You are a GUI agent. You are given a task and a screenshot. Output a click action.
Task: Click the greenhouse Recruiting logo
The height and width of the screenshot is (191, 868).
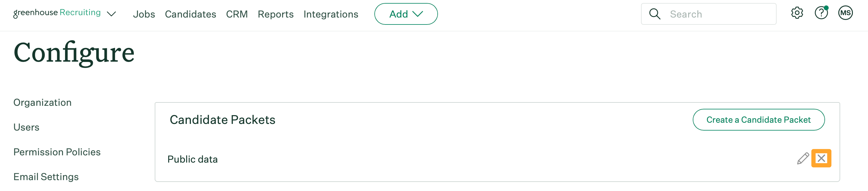pos(57,13)
